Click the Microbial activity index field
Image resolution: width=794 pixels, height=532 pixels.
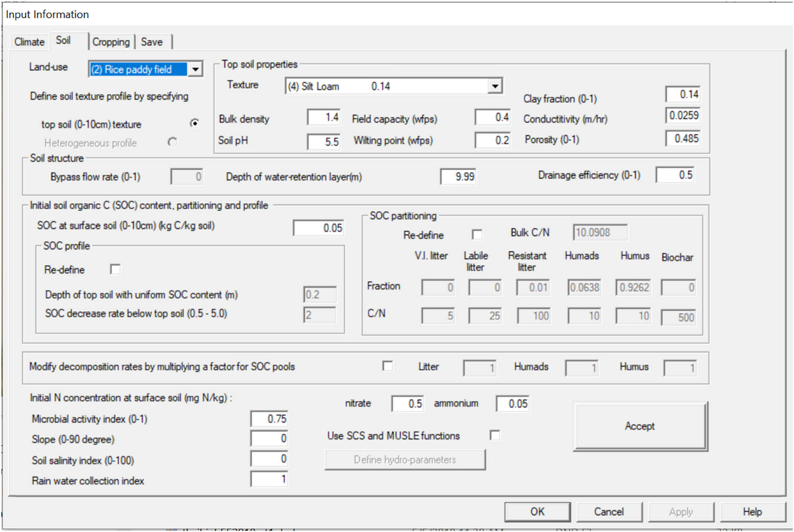point(269,419)
